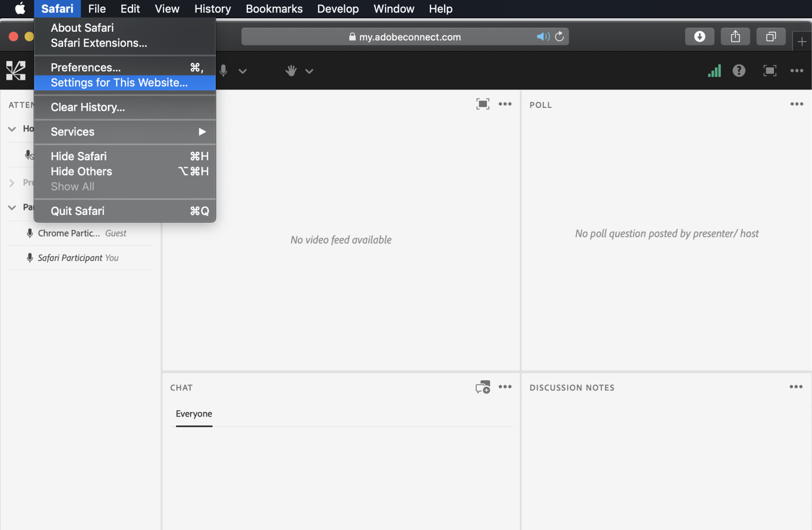
Task: Click the overflow menu in Poll panel
Action: pyautogui.click(x=797, y=104)
